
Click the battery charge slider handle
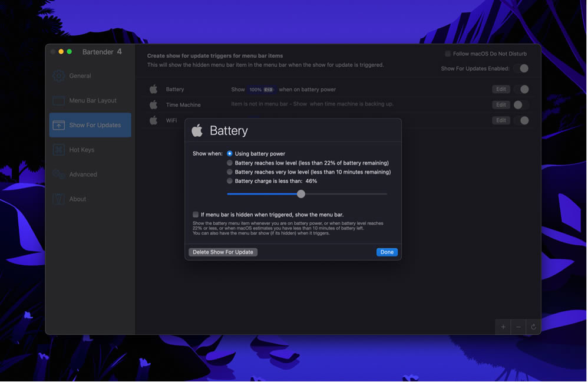pos(300,194)
